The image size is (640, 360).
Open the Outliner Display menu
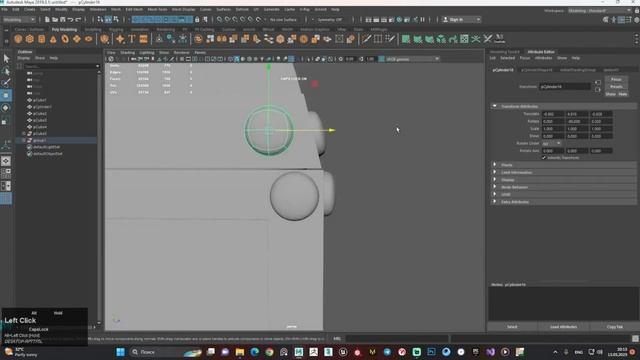point(23,58)
